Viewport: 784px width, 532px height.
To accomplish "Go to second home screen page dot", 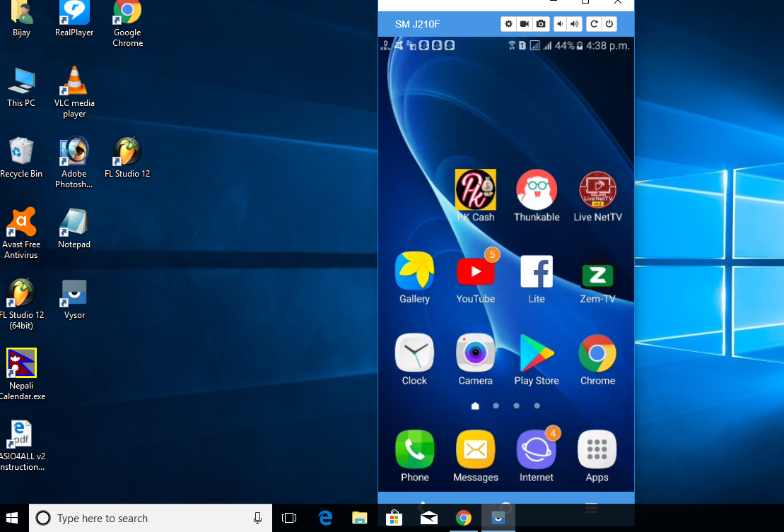I will coord(496,406).
